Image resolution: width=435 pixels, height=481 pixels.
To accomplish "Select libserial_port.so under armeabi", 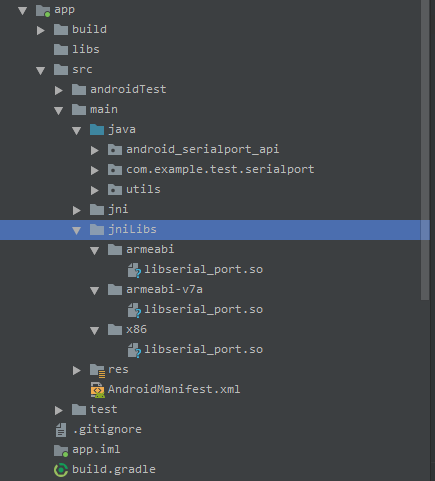I will click(203, 269).
